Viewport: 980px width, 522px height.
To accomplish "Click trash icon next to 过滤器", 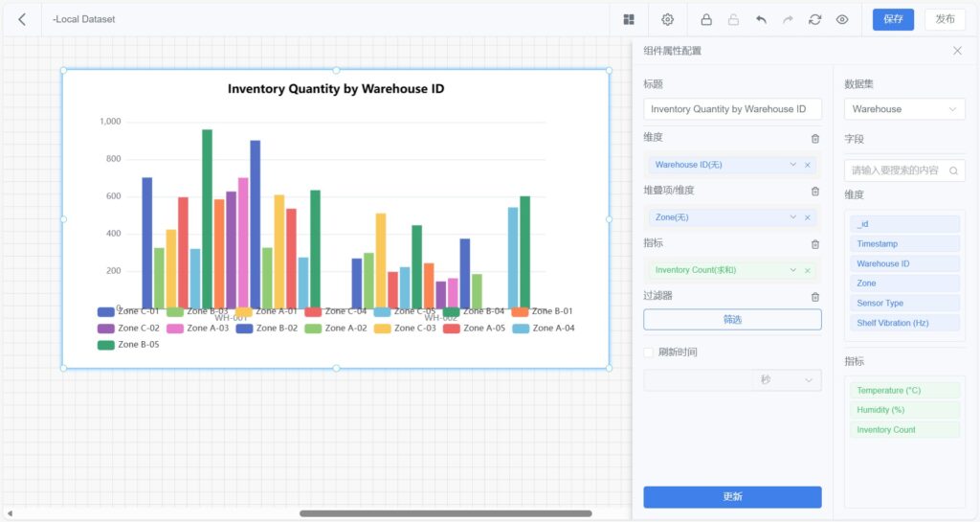I will [814, 297].
